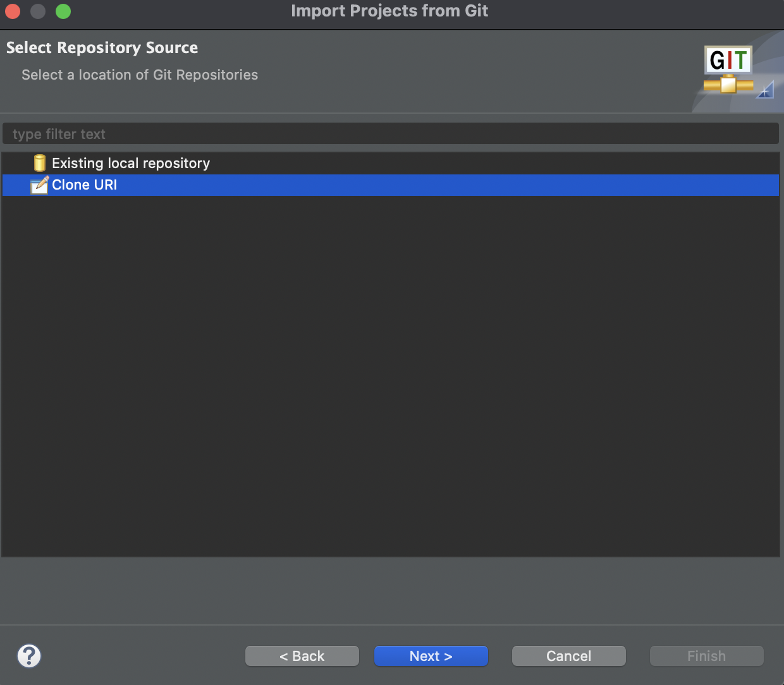Click the database icon beside Existing local repository
The image size is (784, 685).
point(39,162)
